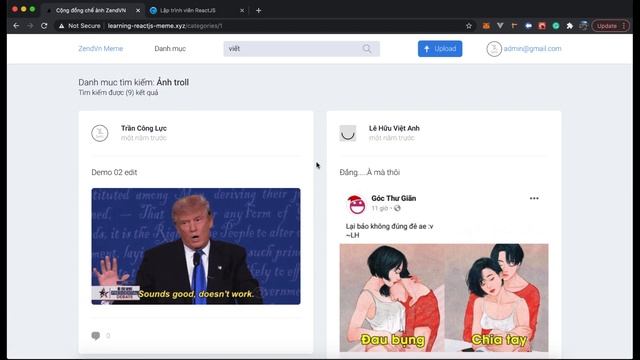Click the gray speech-bubble extension icon

coord(528,26)
